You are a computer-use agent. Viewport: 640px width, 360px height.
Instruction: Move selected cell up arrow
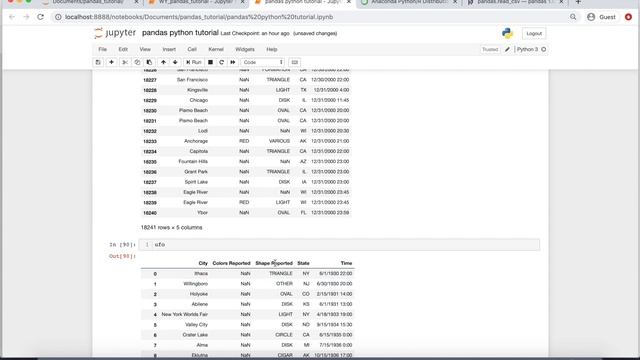(x=163, y=62)
